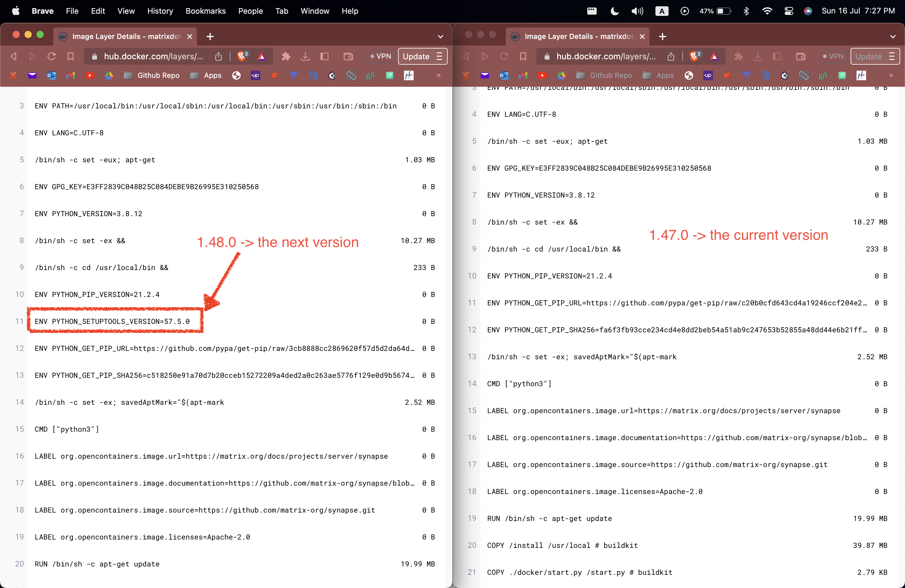Open the Upwork bookmark icon

coord(255,75)
